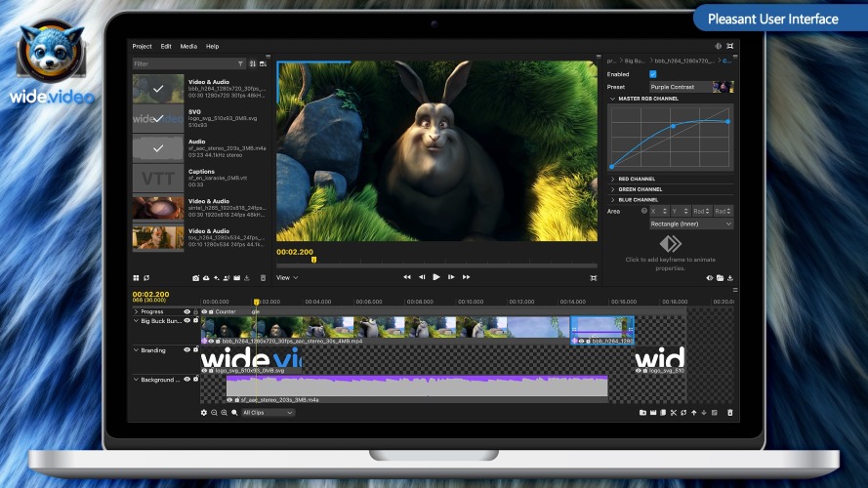
Task: Toggle visibility of the Background track
Action: [187, 379]
